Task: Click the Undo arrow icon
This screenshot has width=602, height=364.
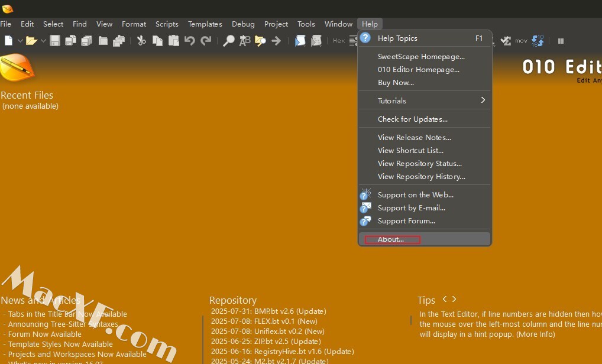Action: pos(190,41)
